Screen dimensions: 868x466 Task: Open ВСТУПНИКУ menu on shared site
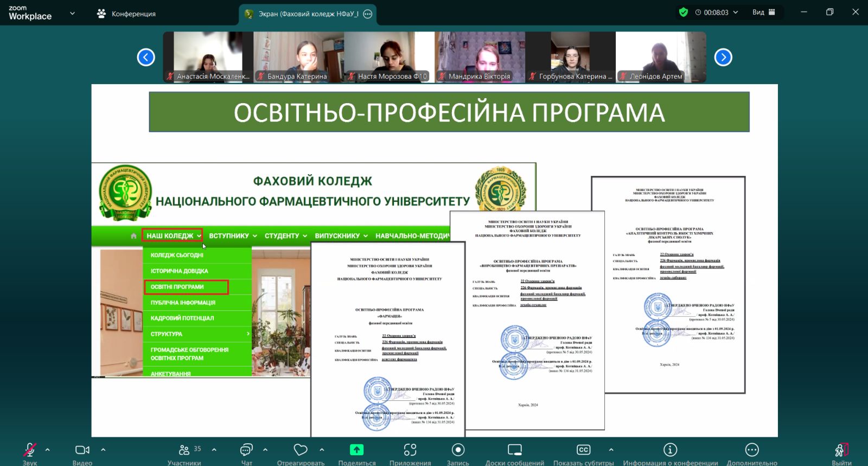tap(233, 236)
